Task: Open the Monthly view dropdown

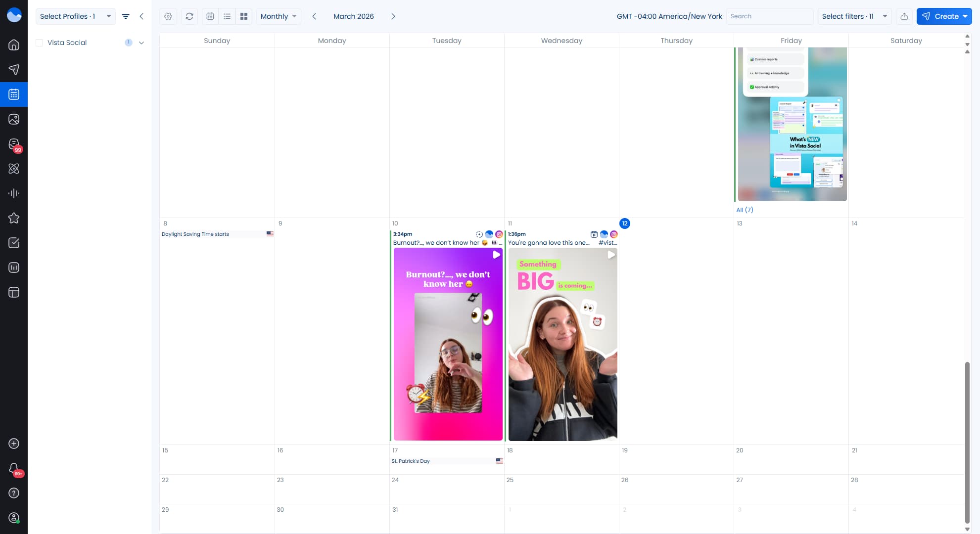Action: tap(278, 16)
